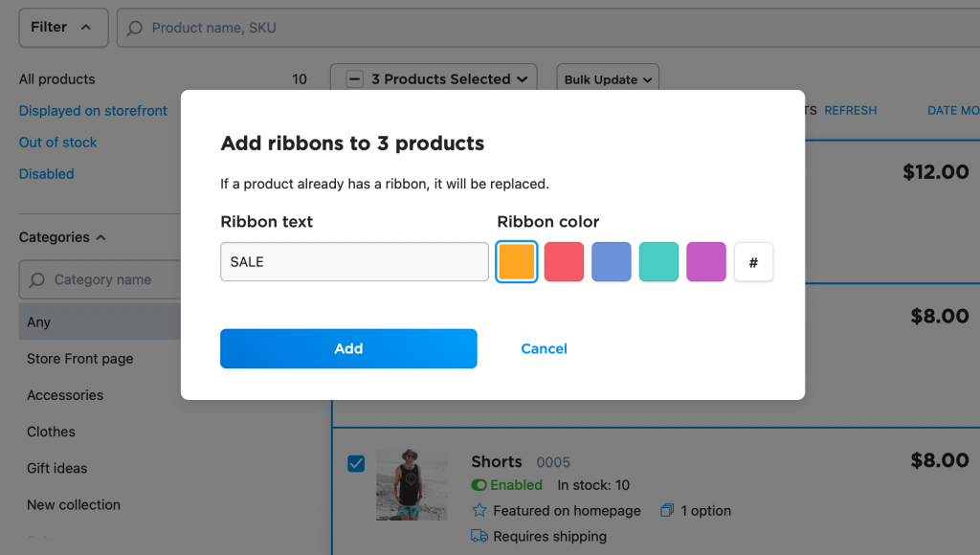Choose the red ribbon color swatch
The height and width of the screenshot is (555, 980).
[x=564, y=262]
